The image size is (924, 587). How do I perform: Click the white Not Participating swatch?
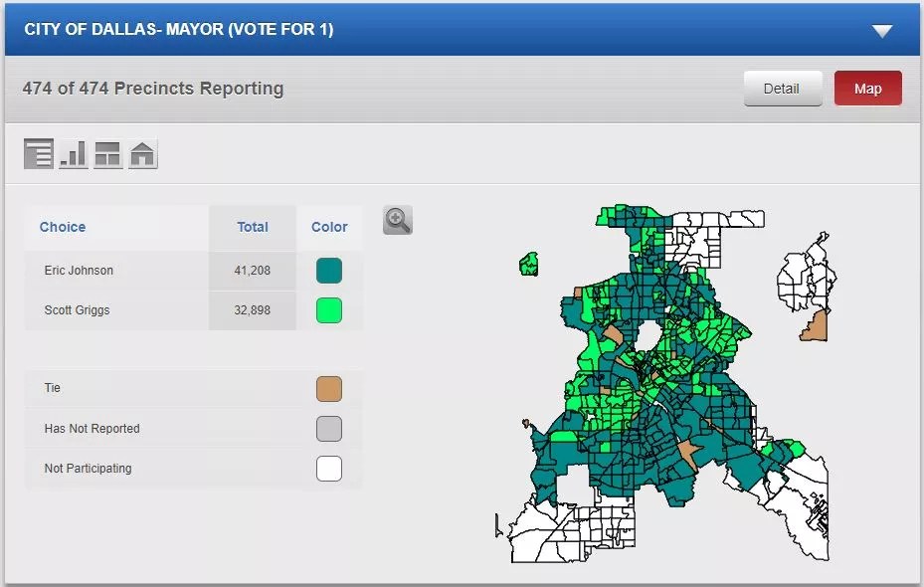tap(329, 469)
